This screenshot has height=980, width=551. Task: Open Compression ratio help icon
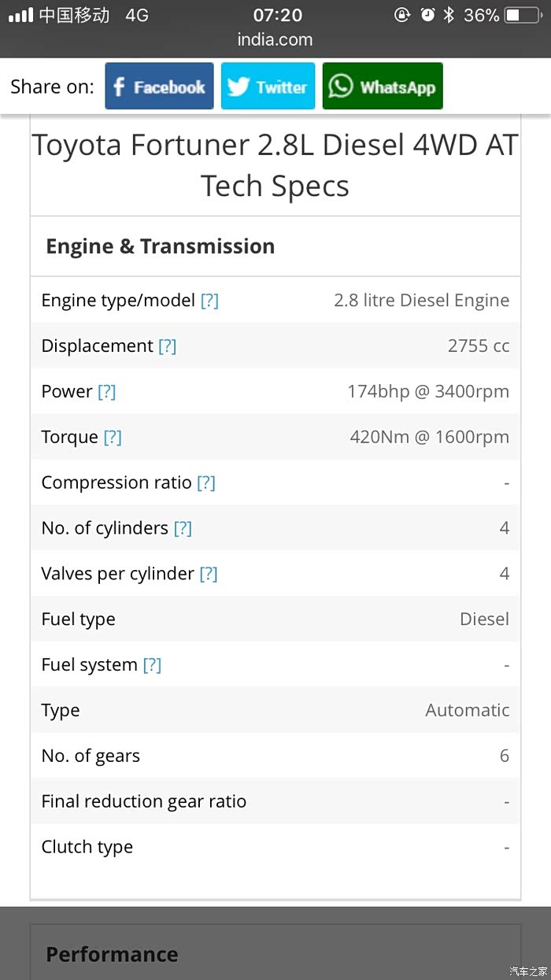click(205, 483)
